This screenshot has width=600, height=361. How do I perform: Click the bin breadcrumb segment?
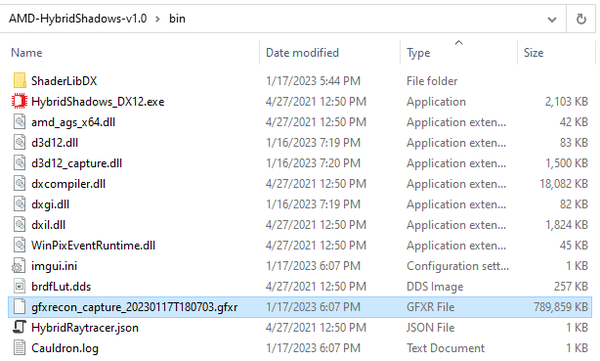177,19
